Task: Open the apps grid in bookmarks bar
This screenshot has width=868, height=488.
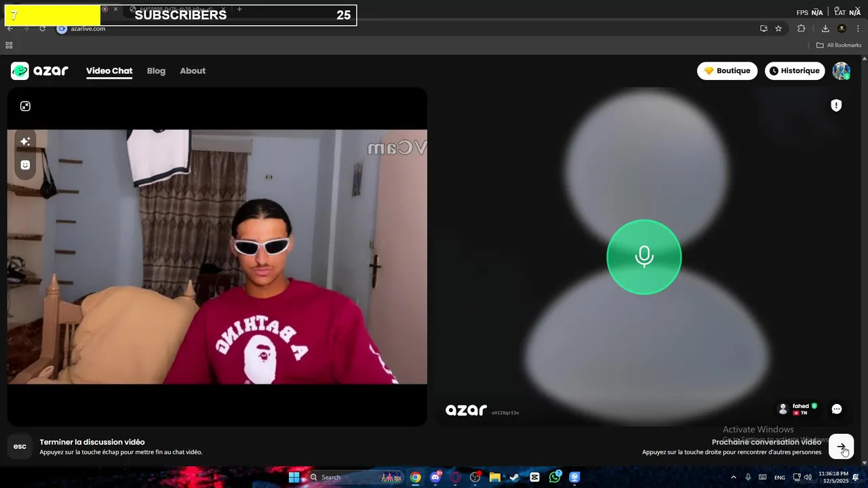Action: pyautogui.click(x=9, y=45)
